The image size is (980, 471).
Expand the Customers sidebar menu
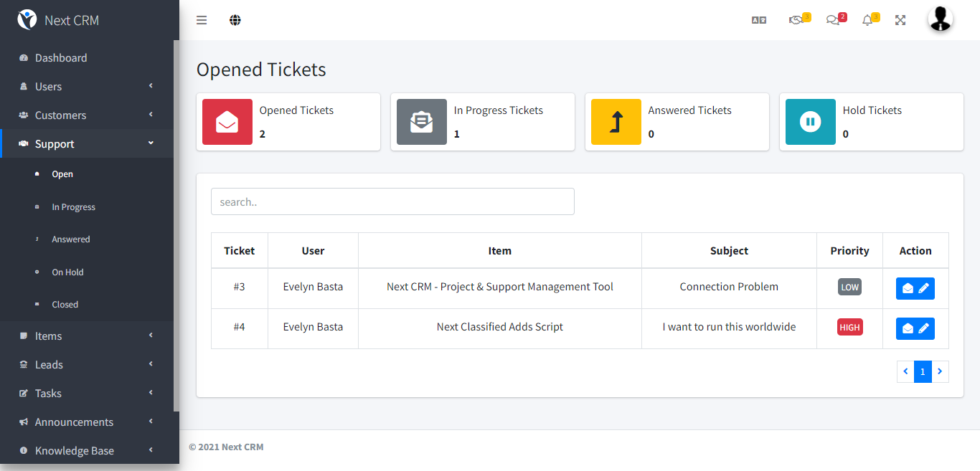click(86, 115)
